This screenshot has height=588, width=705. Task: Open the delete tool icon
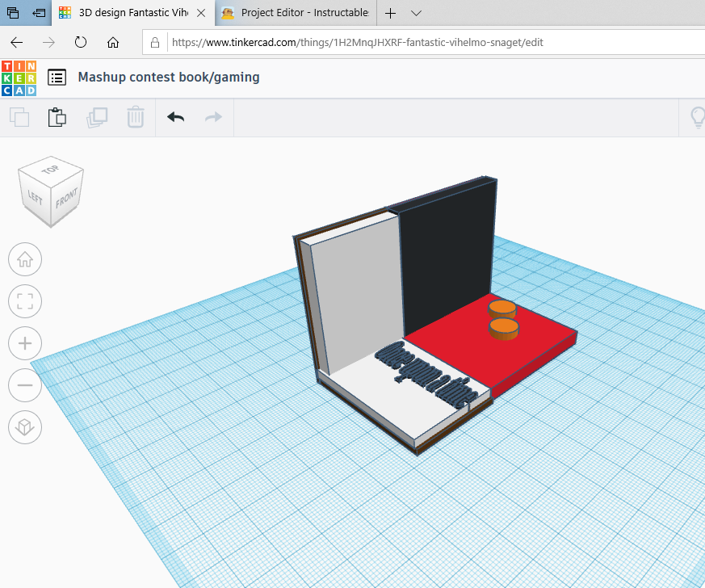[x=135, y=117]
